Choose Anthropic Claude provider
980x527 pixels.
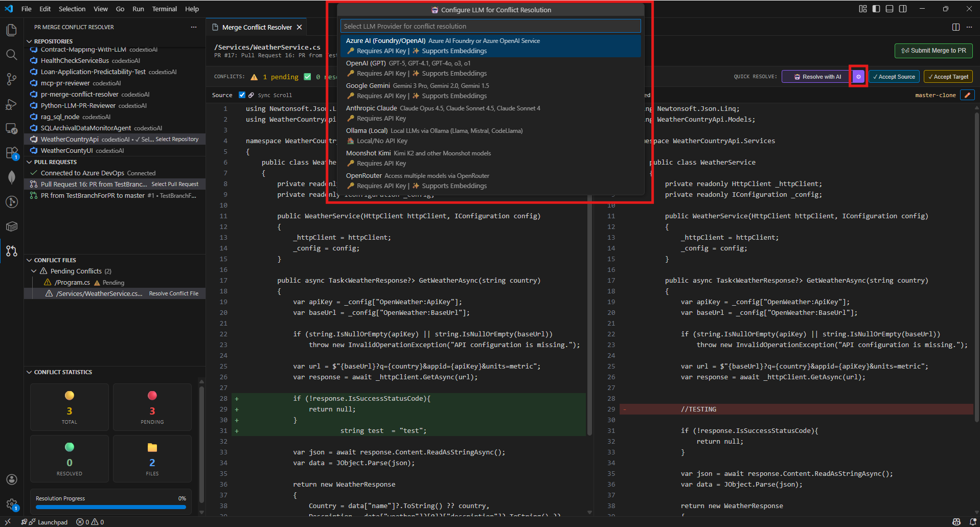[490, 113]
